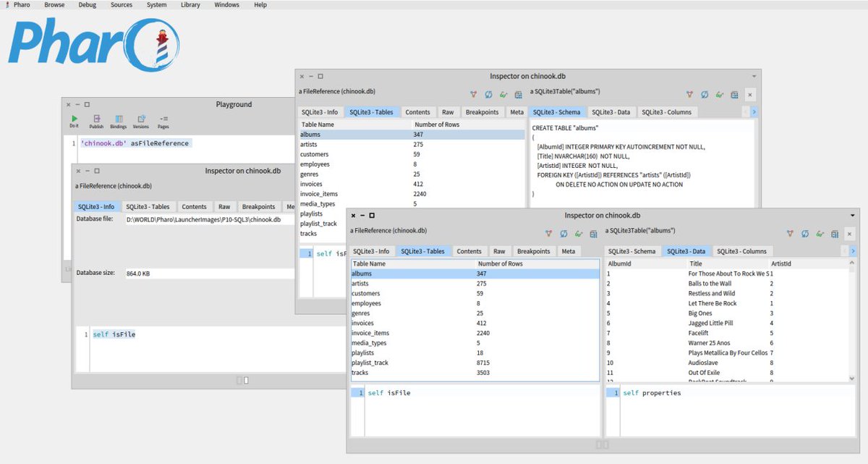Select the Breakpoints tab in the front Inspector
868x464 pixels.
pos(534,251)
